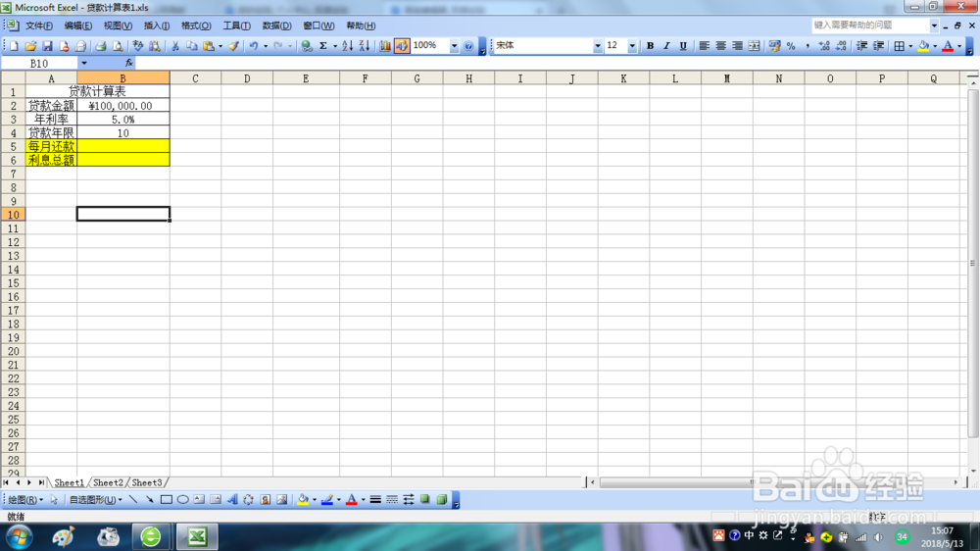
Task: Click the insert function fx button
Action: [x=128, y=63]
